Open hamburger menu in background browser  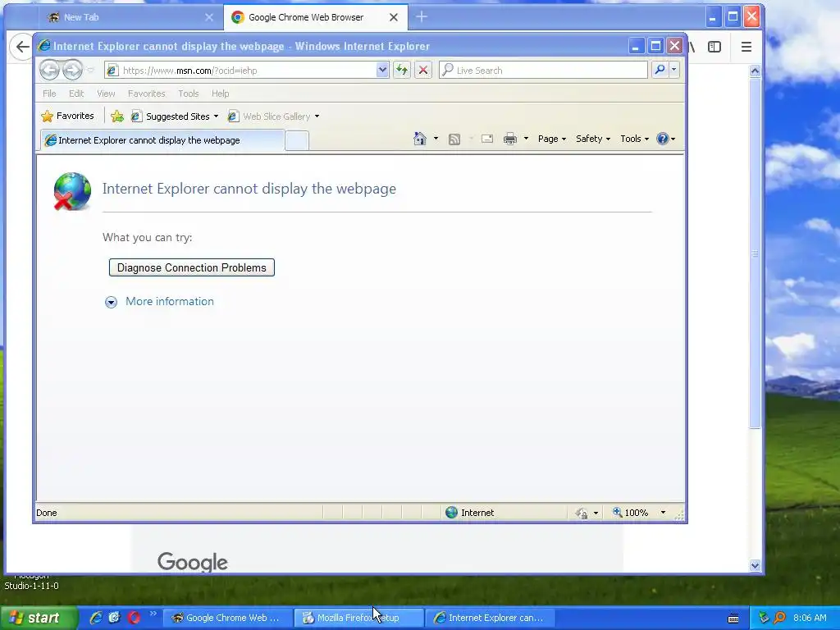tap(746, 47)
